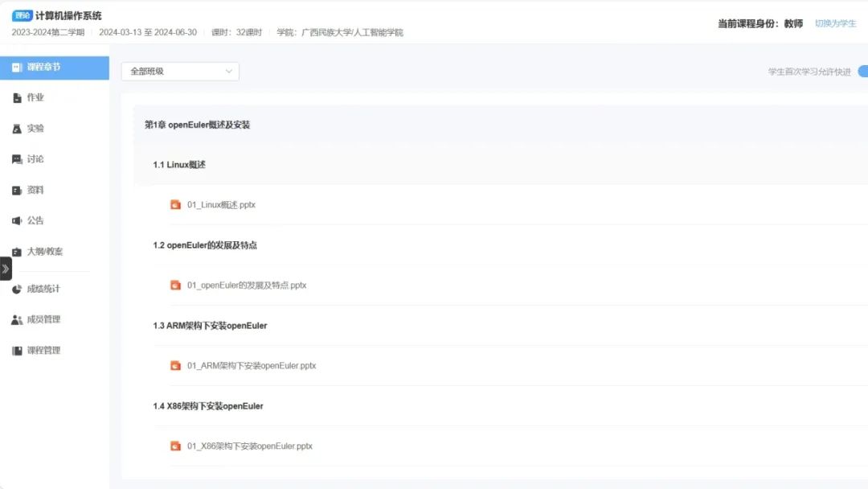Select section 1.4 X86架构下安装openEuler
The width and height of the screenshot is (868, 489).
208,406
